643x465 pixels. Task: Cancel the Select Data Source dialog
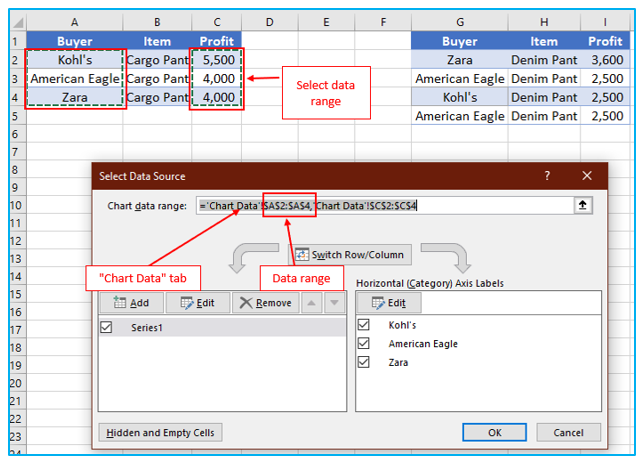(x=568, y=433)
